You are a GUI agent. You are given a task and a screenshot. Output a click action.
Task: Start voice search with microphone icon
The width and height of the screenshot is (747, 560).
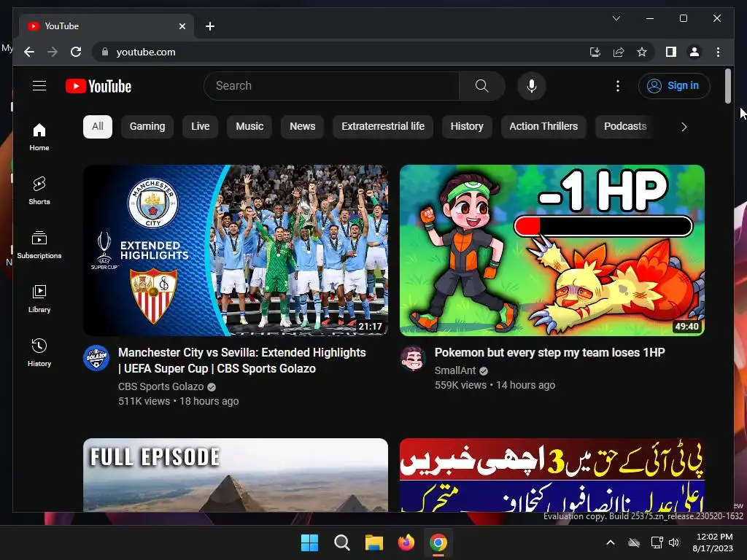pos(532,86)
